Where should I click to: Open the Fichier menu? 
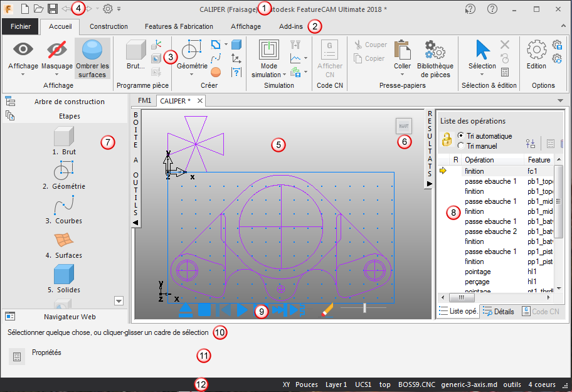click(x=21, y=26)
